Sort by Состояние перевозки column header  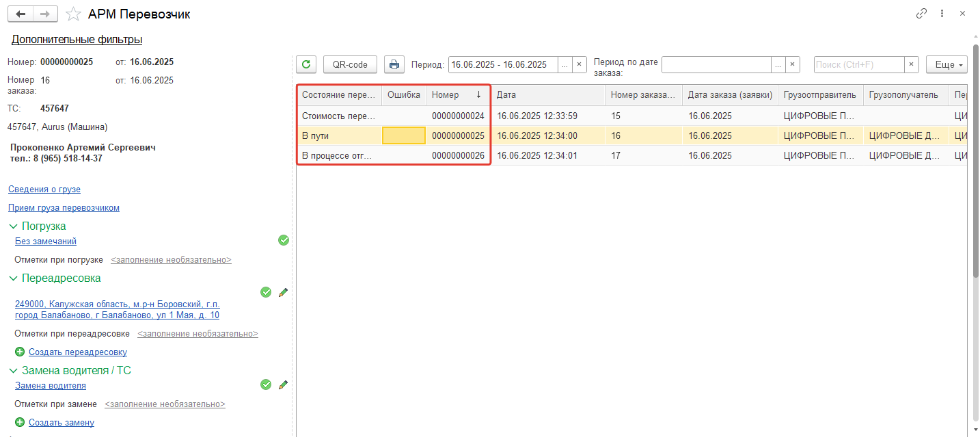pos(339,95)
